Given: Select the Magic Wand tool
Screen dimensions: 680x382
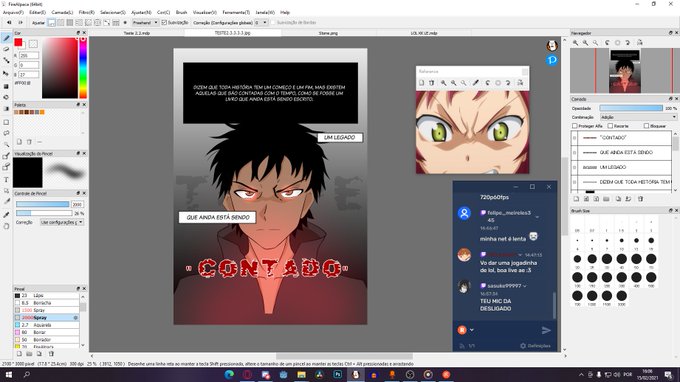Looking at the screenshot, I should pyautogui.click(x=6, y=145).
